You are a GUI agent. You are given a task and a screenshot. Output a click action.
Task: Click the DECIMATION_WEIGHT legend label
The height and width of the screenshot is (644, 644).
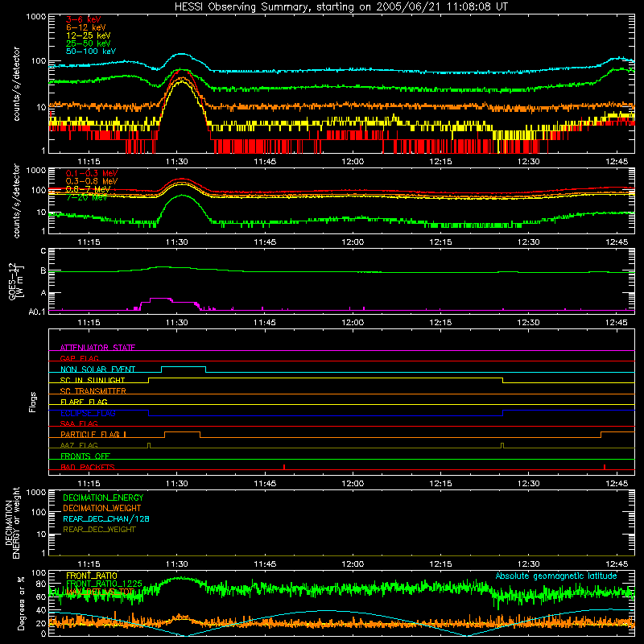click(102, 508)
